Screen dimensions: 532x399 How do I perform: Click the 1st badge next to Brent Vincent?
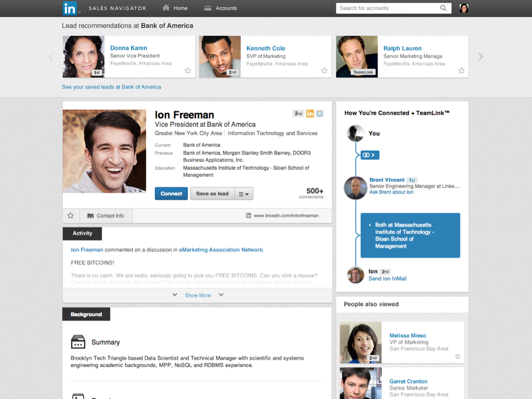pos(411,180)
